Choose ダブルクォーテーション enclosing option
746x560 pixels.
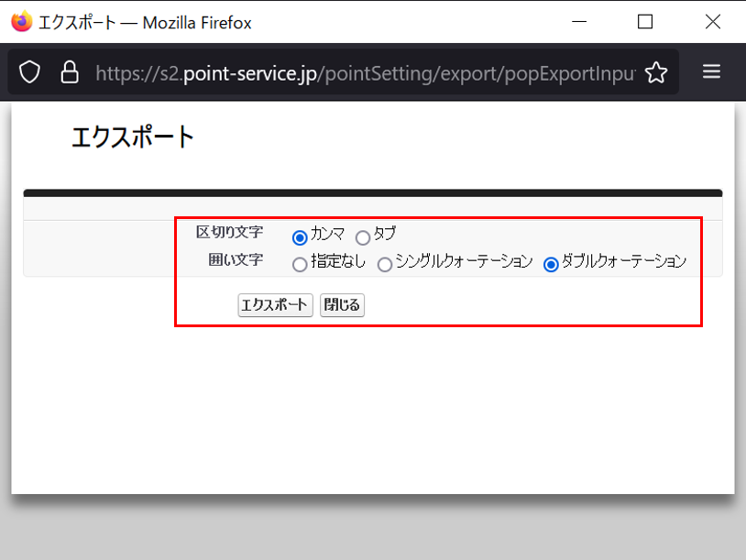[551, 264]
